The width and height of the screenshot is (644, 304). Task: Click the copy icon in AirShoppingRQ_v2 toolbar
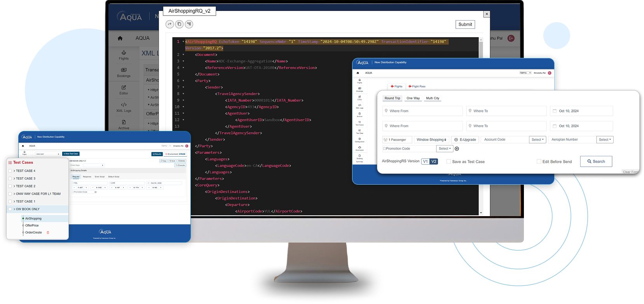tap(179, 24)
